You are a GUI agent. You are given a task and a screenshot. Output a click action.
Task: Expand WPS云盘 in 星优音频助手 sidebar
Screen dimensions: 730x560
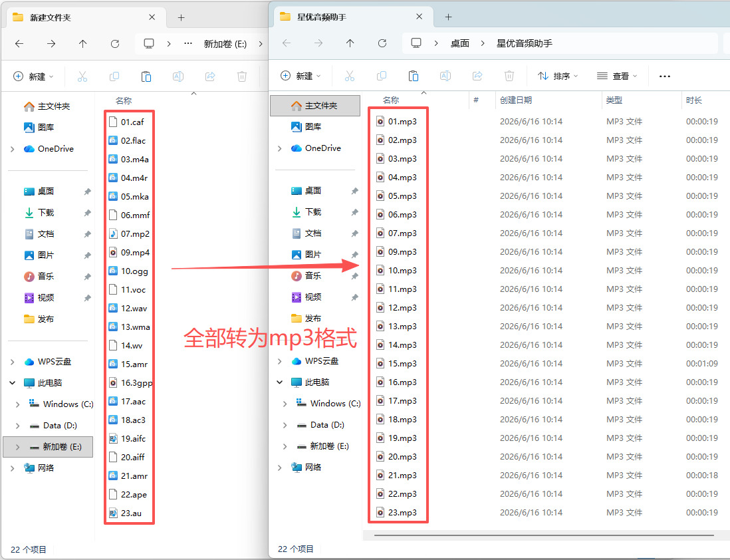point(279,361)
